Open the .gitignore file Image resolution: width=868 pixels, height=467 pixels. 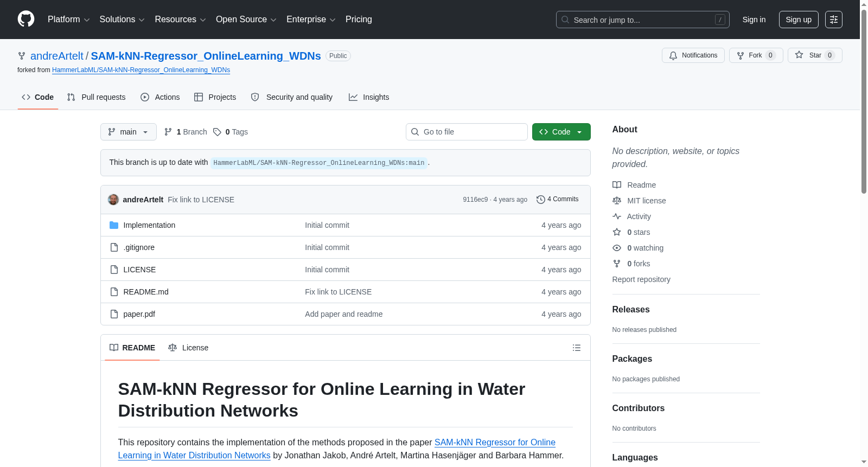coord(139,247)
